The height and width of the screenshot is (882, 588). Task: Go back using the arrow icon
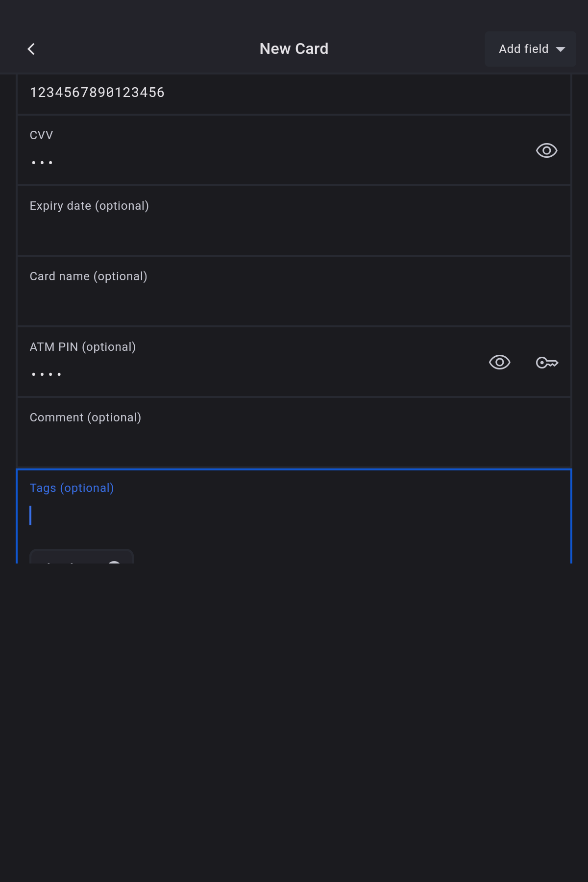[31, 49]
